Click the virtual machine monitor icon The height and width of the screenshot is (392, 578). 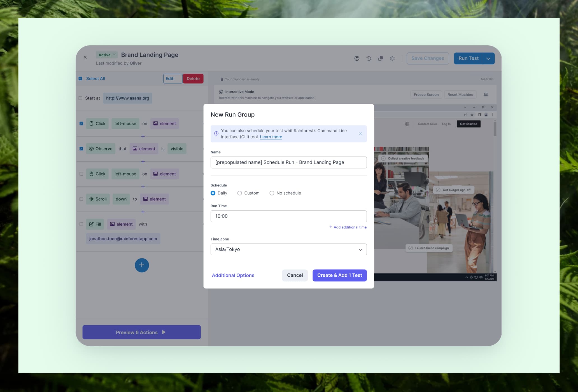[x=486, y=95]
